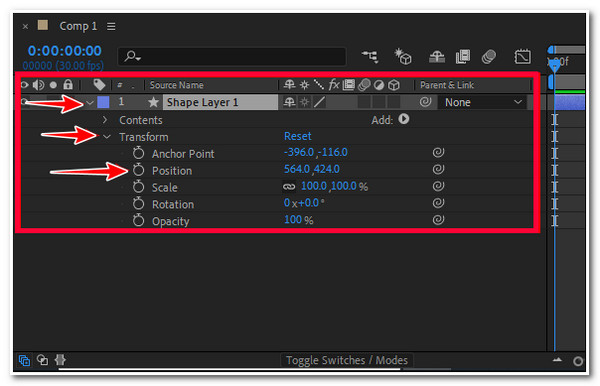
Task: Open the Comp 1 panel menu
Action: click(111, 26)
